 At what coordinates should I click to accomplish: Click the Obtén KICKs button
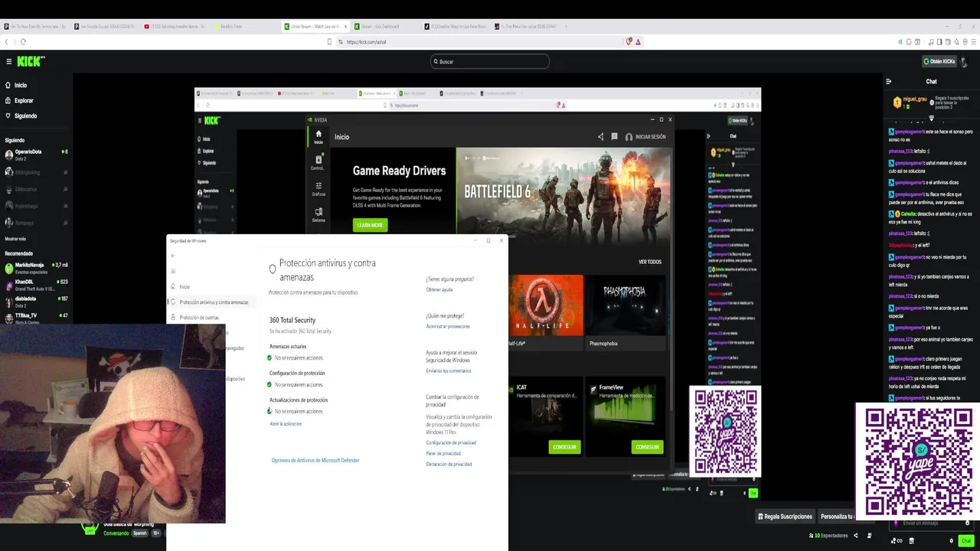pos(940,61)
